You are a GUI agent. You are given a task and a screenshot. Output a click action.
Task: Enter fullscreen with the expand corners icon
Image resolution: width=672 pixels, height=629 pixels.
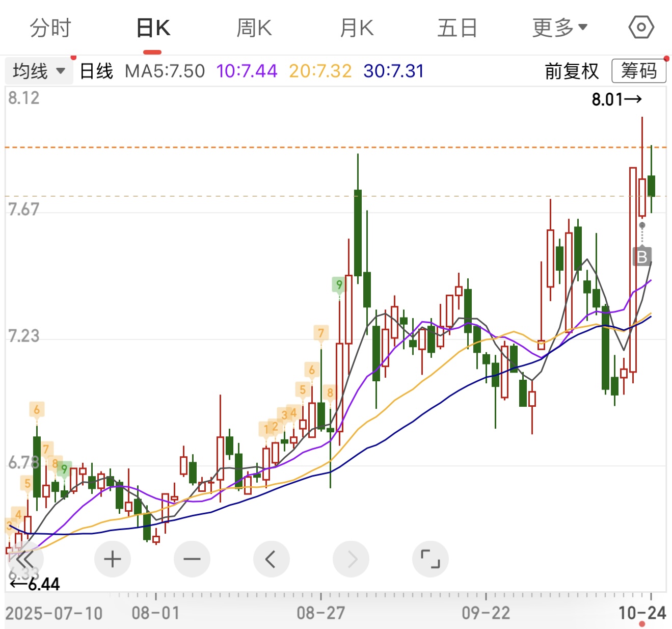click(x=431, y=559)
